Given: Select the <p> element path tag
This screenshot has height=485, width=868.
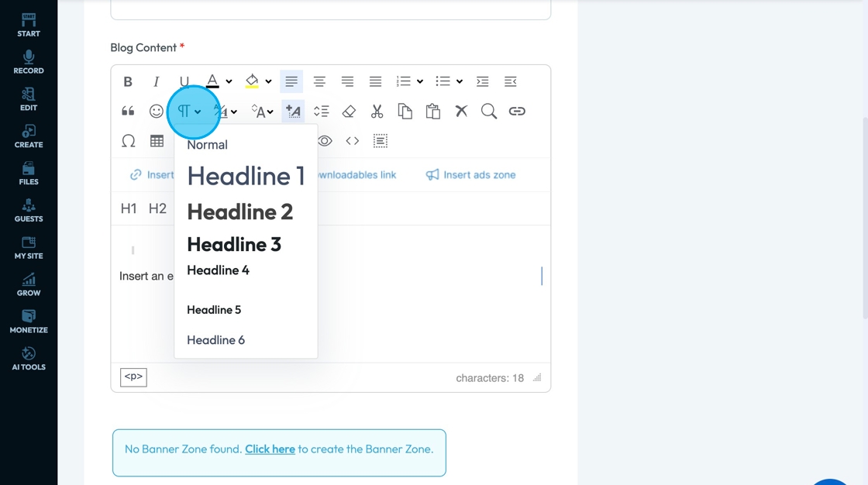Looking at the screenshot, I should pos(133,377).
